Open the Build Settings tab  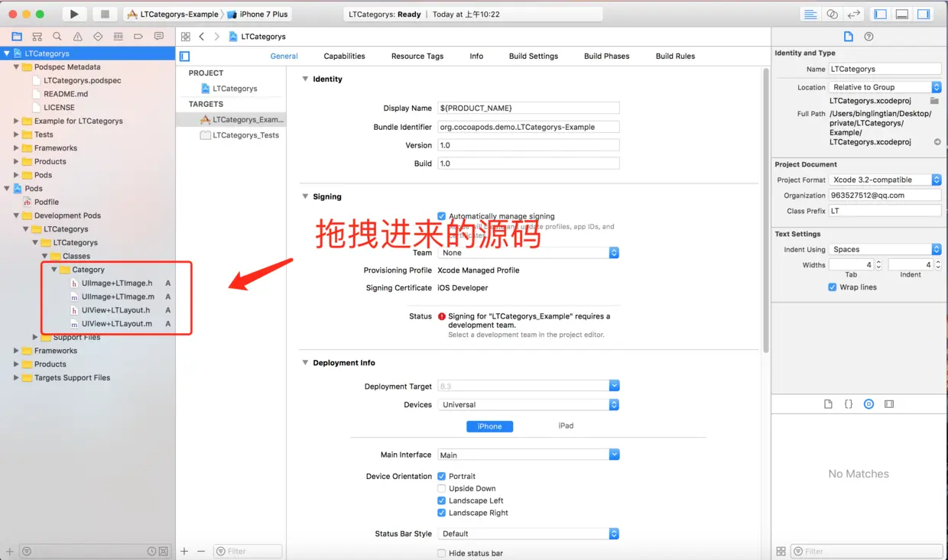[534, 56]
